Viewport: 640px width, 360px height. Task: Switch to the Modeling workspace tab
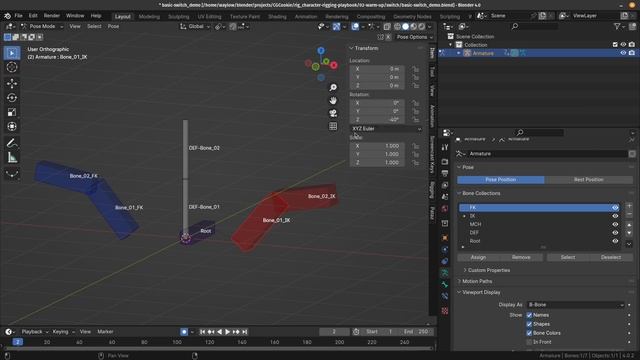[x=149, y=17]
